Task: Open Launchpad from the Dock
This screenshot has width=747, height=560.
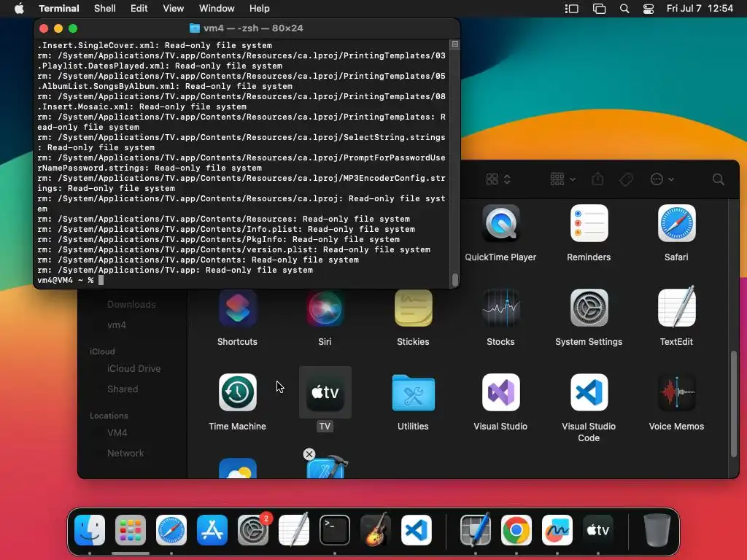Action: point(131,530)
